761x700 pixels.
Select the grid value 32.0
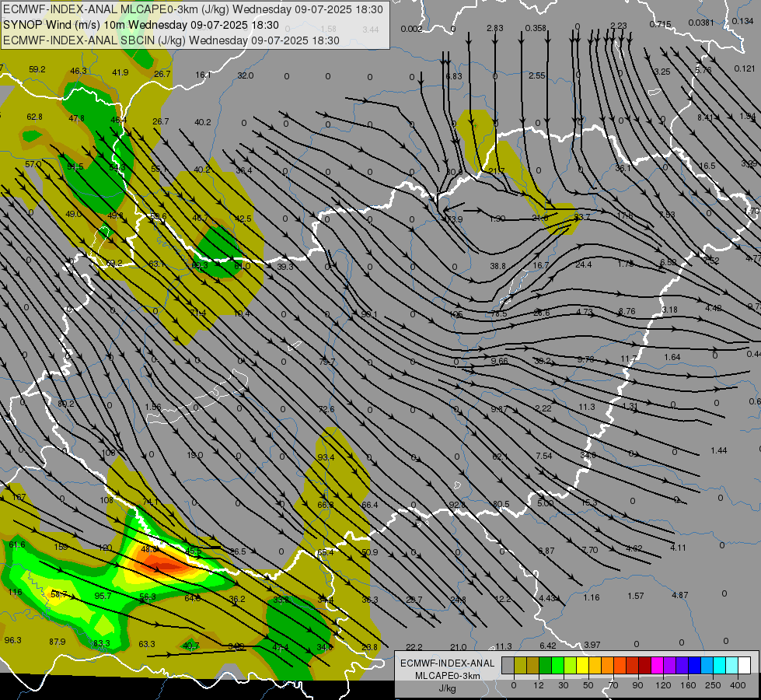(245, 75)
